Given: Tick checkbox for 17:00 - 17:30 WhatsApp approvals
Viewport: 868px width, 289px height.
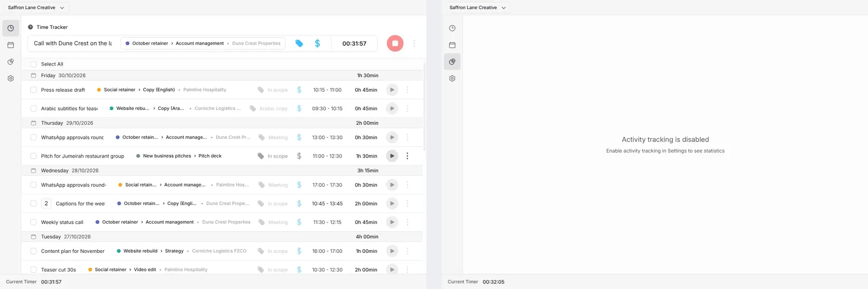Looking at the screenshot, I should (33, 185).
